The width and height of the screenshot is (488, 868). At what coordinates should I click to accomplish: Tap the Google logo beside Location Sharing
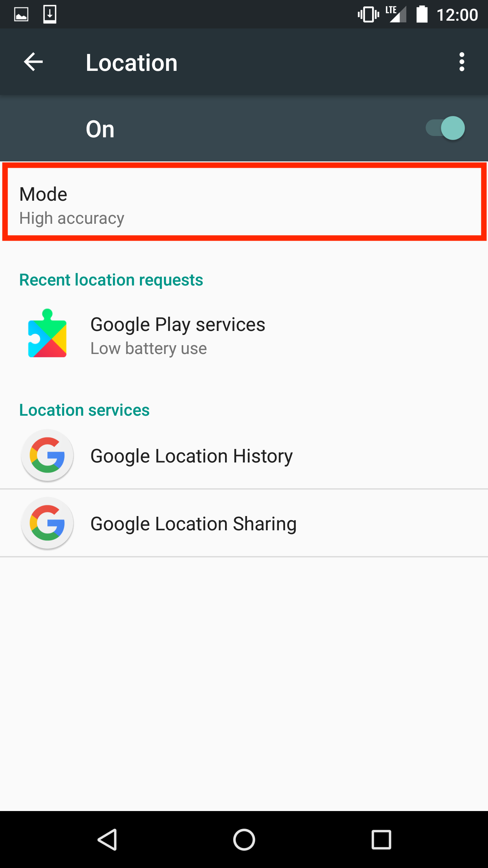pyautogui.click(x=47, y=523)
